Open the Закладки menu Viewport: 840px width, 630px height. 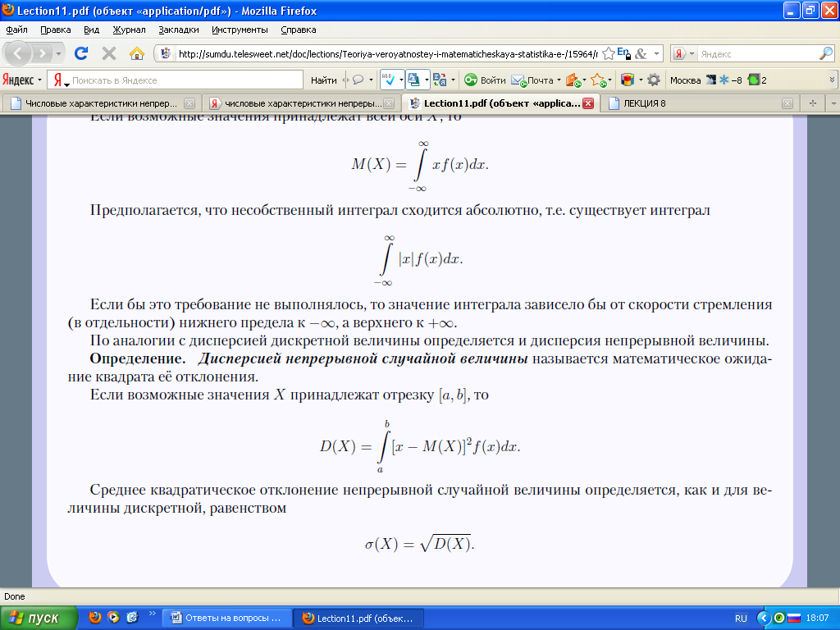[178, 30]
